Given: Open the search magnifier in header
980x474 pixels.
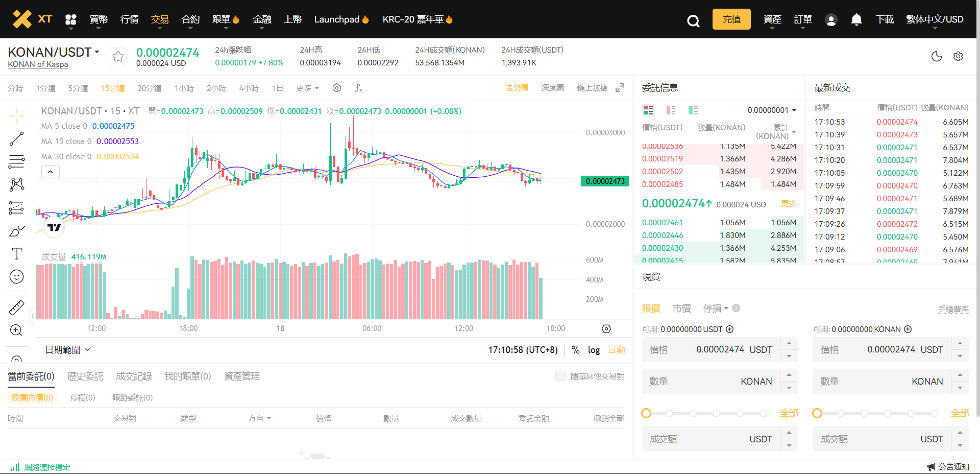Looking at the screenshot, I should pos(693,20).
